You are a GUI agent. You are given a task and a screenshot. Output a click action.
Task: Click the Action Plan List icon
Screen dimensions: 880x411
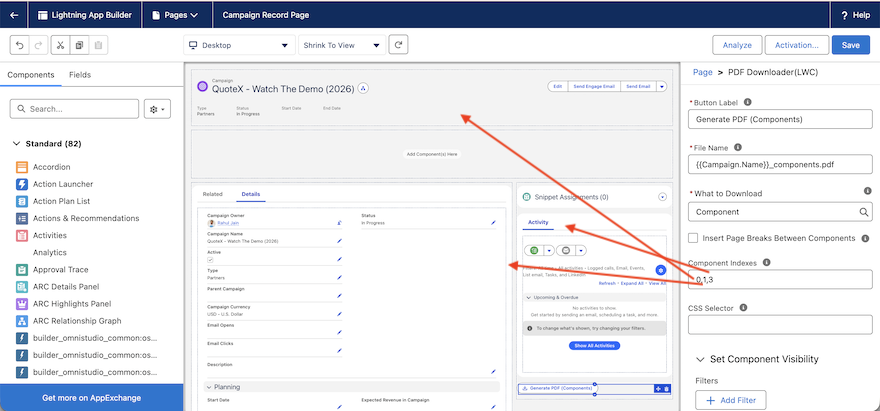click(22, 201)
